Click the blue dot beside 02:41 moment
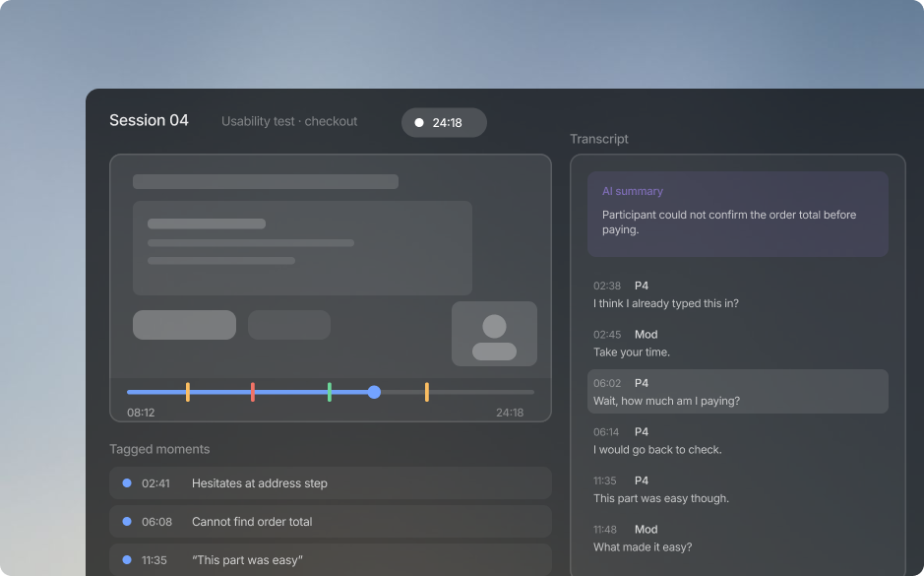This screenshot has height=576, width=924. point(127,482)
